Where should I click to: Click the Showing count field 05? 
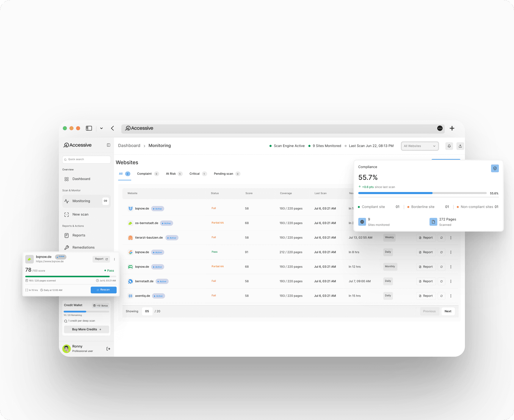pos(147,311)
